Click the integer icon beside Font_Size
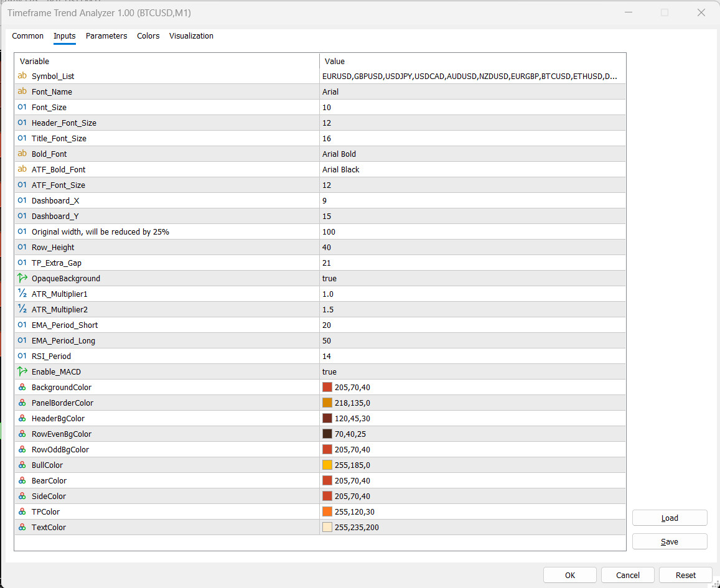Viewport: 720px width, 588px height. point(22,108)
